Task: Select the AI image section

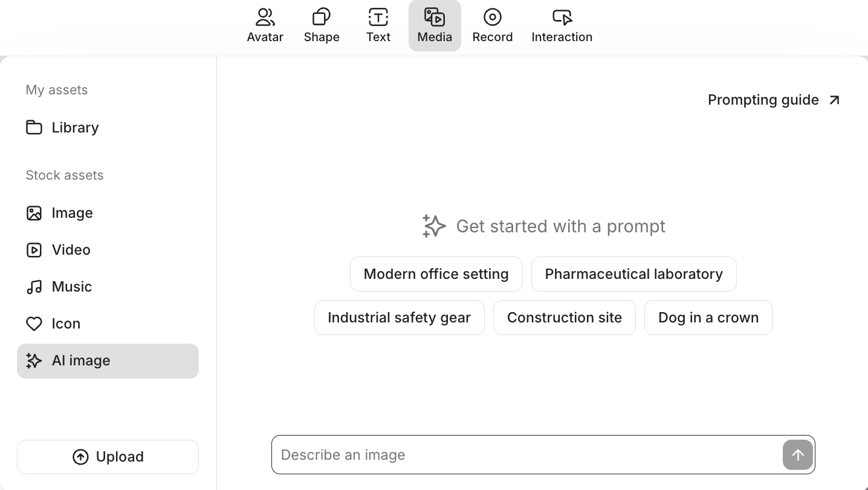Action: pyautogui.click(x=108, y=361)
